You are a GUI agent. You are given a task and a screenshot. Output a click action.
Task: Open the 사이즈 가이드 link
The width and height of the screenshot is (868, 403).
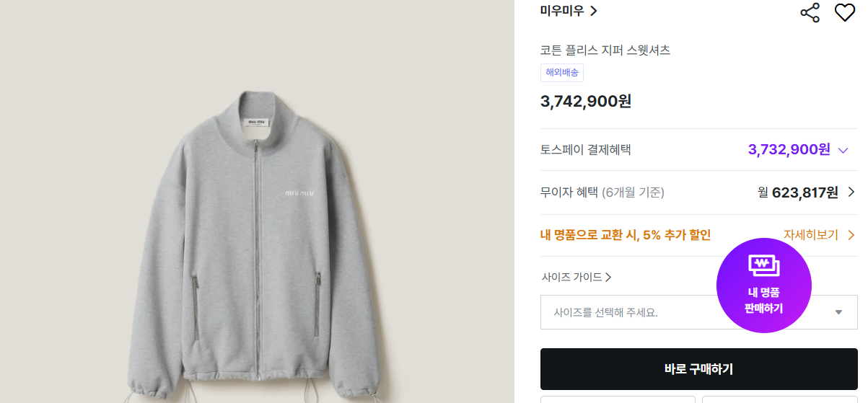point(572,277)
